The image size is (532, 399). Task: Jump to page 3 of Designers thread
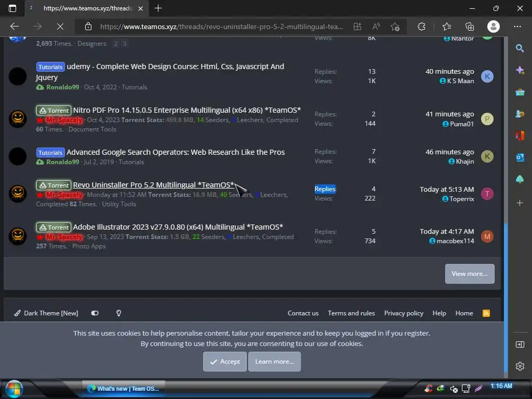click(125, 44)
